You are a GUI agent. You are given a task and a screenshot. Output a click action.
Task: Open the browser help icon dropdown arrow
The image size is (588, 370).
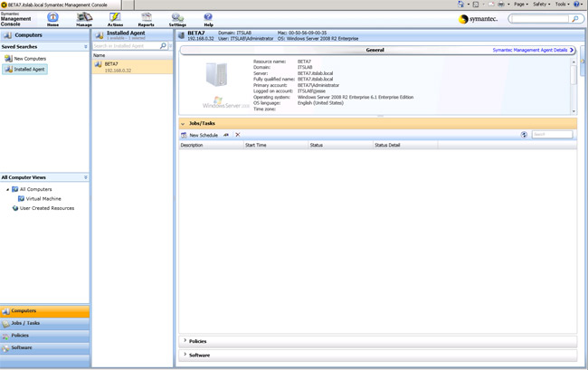[x=583, y=5]
